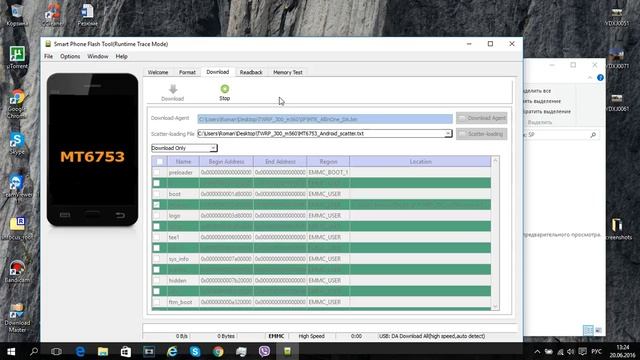The height and width of the screenshot is (360, 640).
Task: Click the greyed Download arrow icon
Action: click(x=173, y=89)
